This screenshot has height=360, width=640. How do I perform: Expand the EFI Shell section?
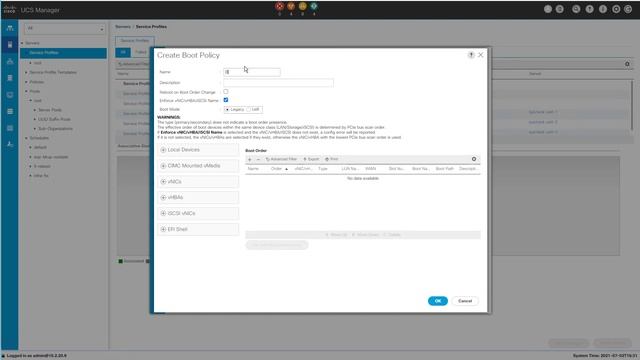coord(198,229)
